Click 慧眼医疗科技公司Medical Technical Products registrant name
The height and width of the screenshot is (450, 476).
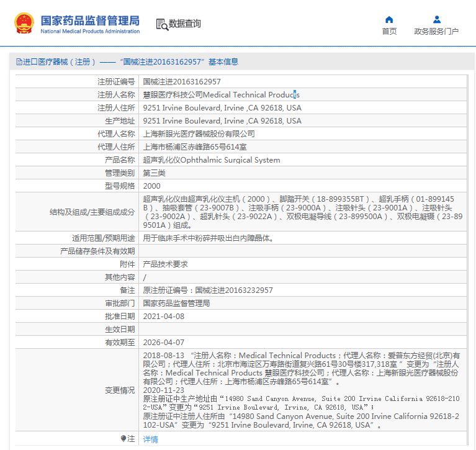(x=221, y=95)
